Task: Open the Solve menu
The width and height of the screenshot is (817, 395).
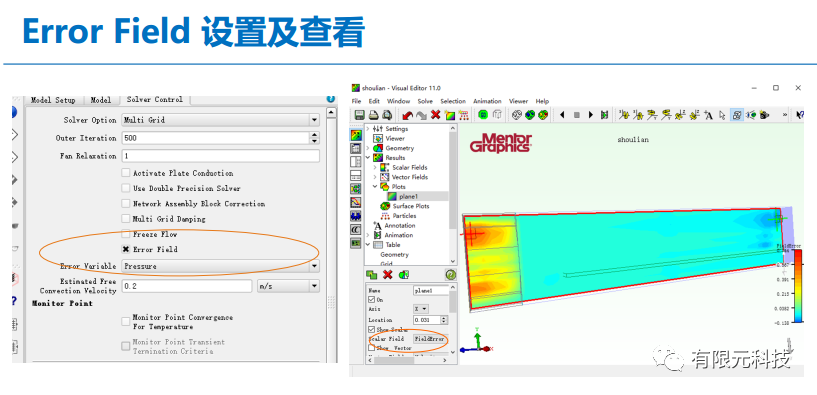Action: (425, 101)
